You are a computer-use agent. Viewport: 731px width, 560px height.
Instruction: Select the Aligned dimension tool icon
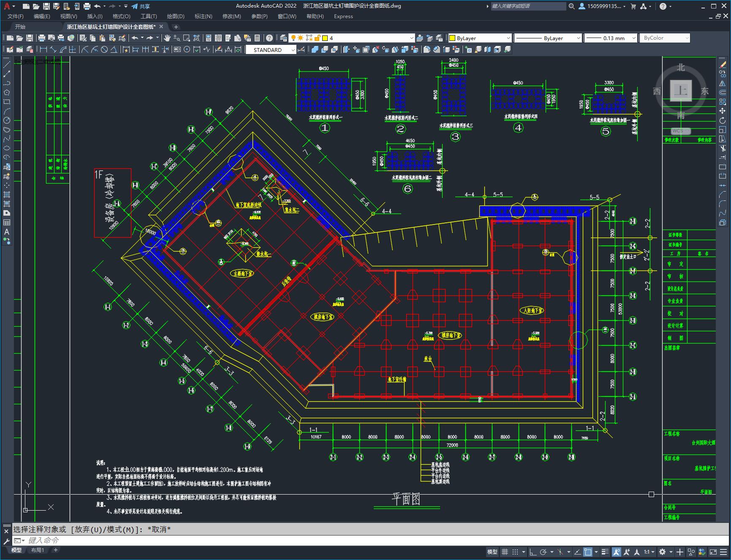(53, 49)
